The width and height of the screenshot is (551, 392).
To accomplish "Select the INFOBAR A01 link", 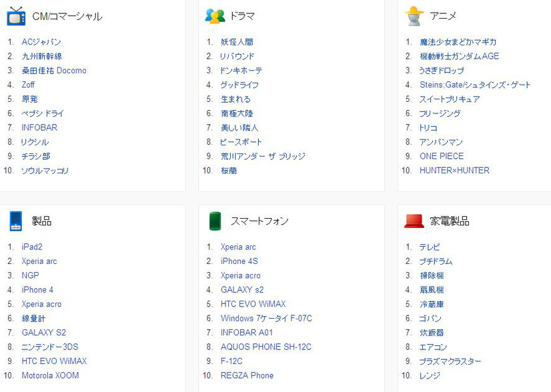I will pos(247,332).
